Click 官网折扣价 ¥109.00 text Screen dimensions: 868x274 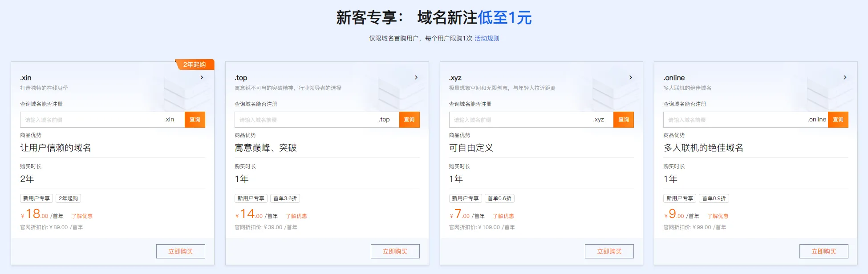pyautogui.click(x=482, y=227)
